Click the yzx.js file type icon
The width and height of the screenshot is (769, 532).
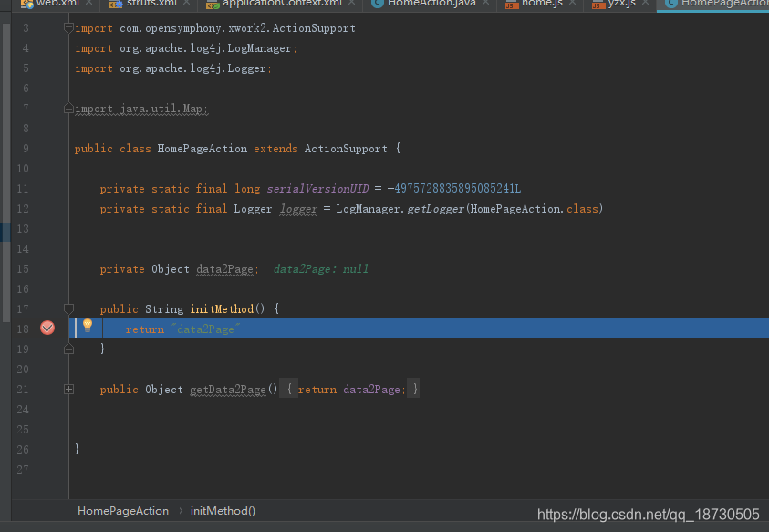point(598,5)
